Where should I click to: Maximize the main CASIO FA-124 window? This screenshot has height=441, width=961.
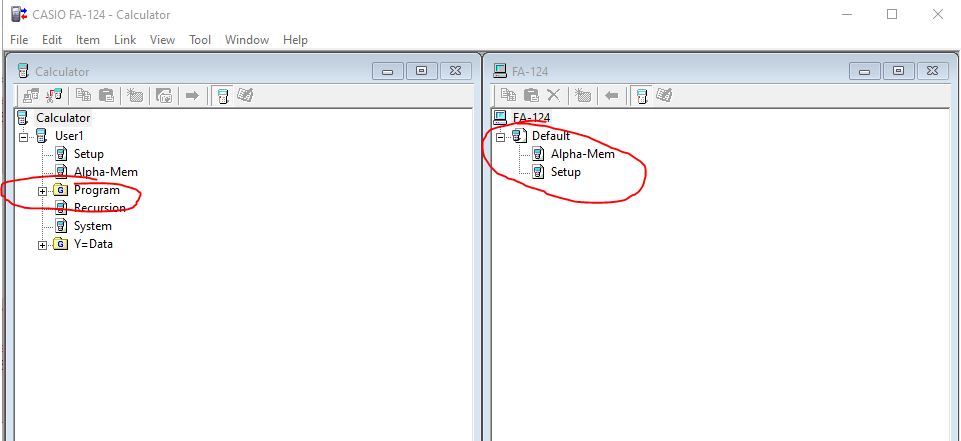tap(892, 14)
